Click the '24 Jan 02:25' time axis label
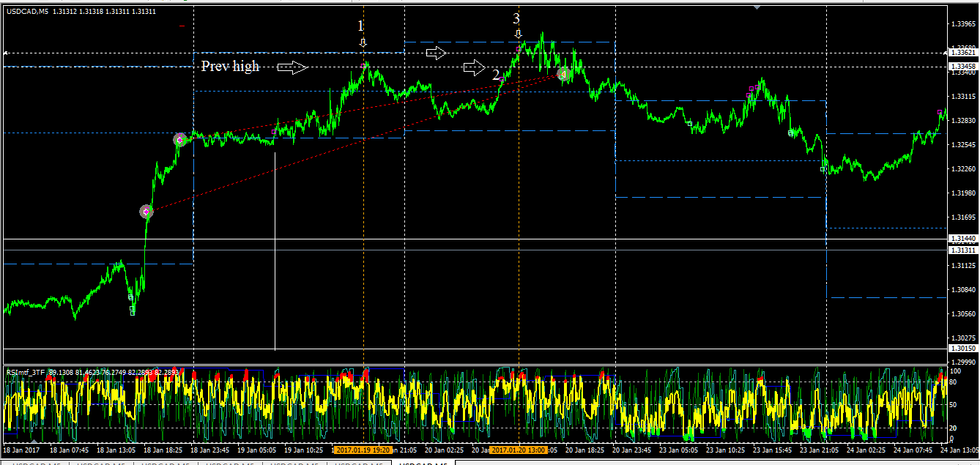Screen dimensions: 980x465 point(867,450)
